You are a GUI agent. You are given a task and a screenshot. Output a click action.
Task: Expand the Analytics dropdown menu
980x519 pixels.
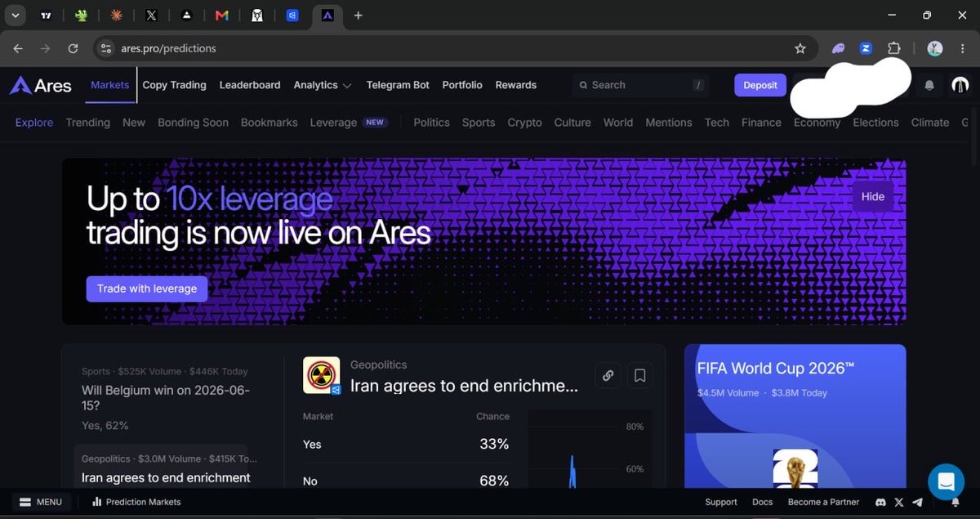pyautogui.click(x=323, y=85)
